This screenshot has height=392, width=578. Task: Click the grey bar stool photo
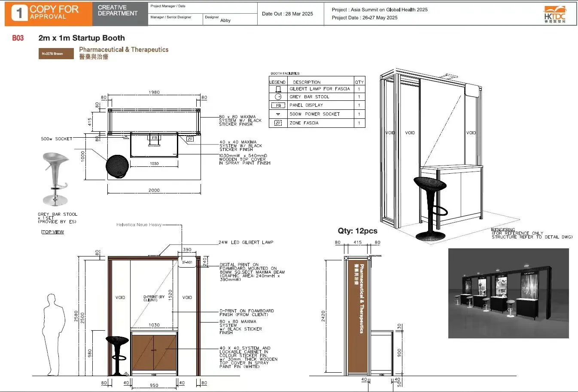[55, 179]
